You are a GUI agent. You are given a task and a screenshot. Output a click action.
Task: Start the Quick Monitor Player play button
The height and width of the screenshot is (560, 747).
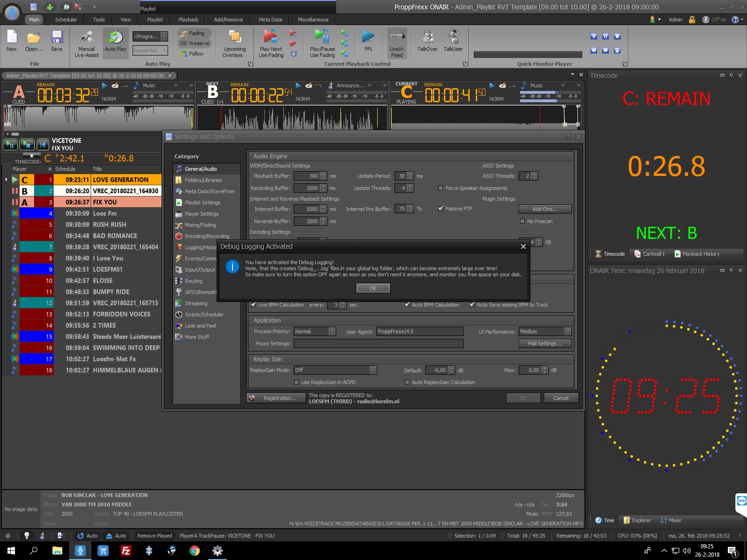point(594,36)
